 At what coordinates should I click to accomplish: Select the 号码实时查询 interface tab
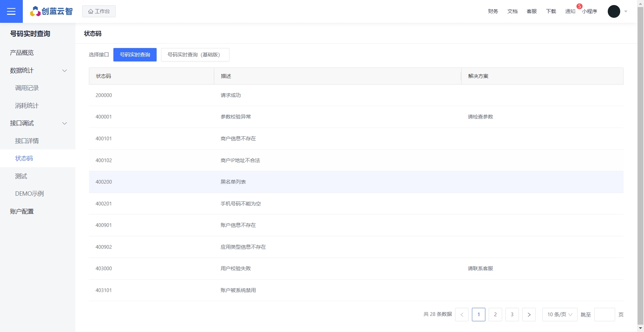click(135, 55)
